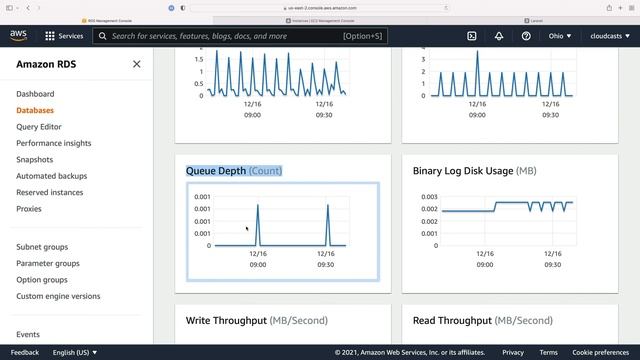Image resolution: width=640 pixels, height=360 pixels.
Task: Open a new browser tab with plus
Action: click(x=620, y=8)
